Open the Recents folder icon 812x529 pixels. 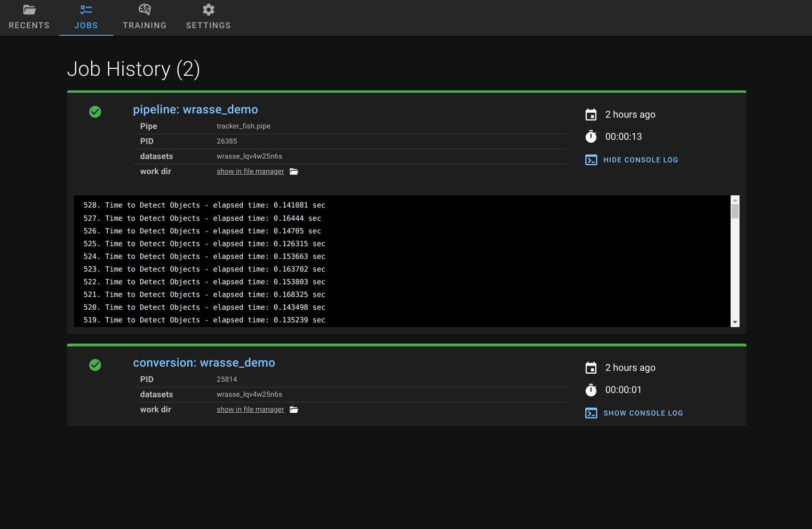[x=29, y=10]
